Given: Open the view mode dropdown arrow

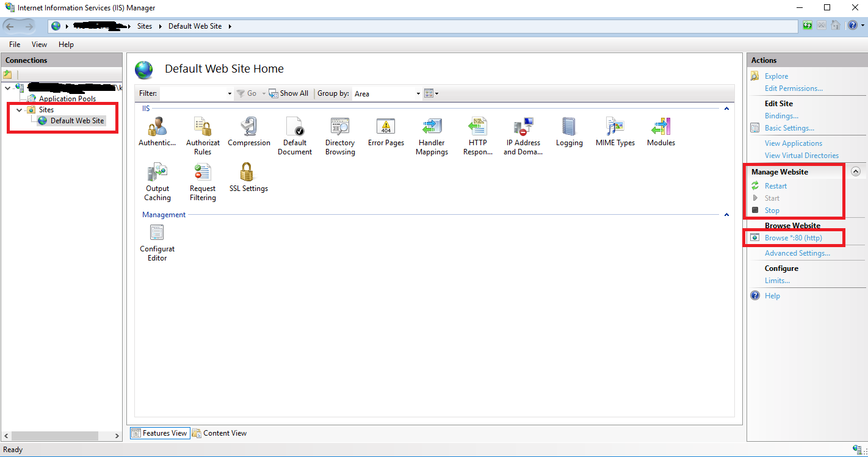Looking at the screenshot, I should [437, 94].
